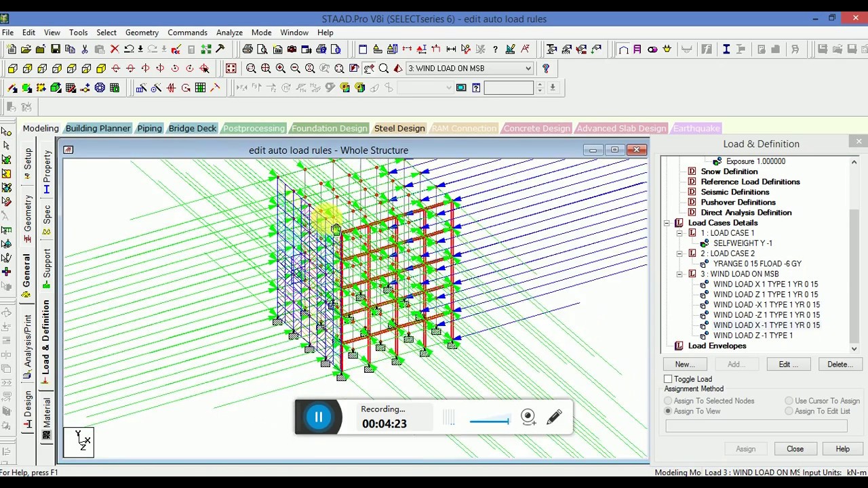Click the recorder pencil annotate icon
868x488 pixels.
pos(554,417)
